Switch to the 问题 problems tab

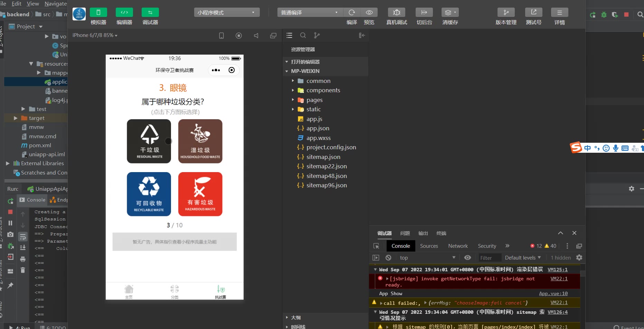(x=405, y=233)
